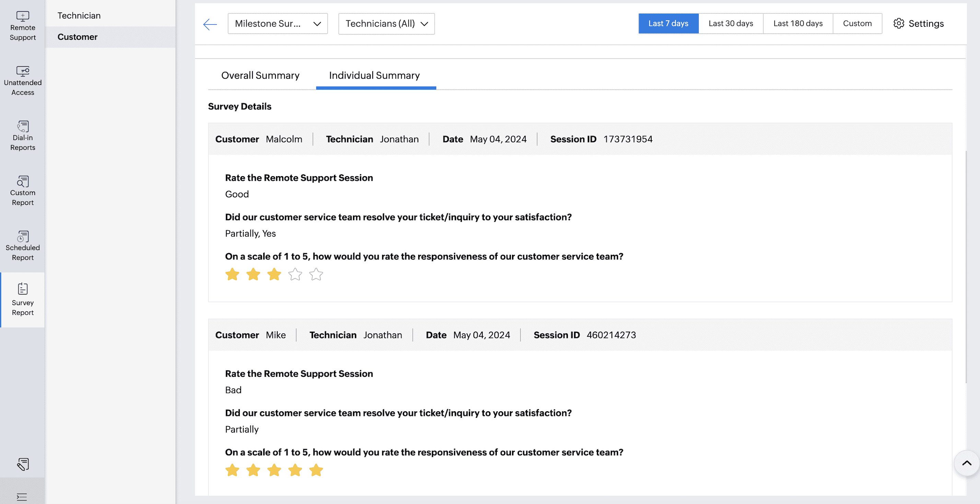Image resolution: width=980 pixels, height=504 pixels.
Task: Choose the Last 30 days range
Action: tap(731, 24)
